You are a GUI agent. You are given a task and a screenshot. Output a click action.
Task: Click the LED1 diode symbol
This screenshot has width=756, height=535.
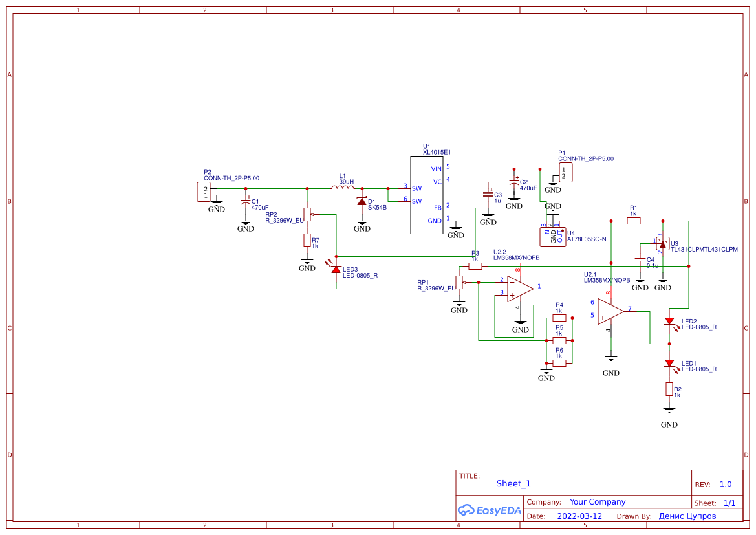(669, 364)
